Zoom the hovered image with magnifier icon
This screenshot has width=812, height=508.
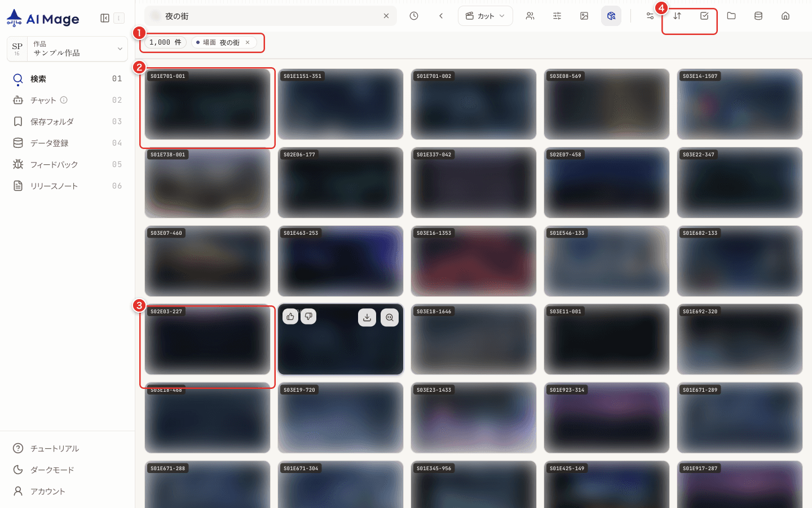pyautogui.click(x=390, y=318)
